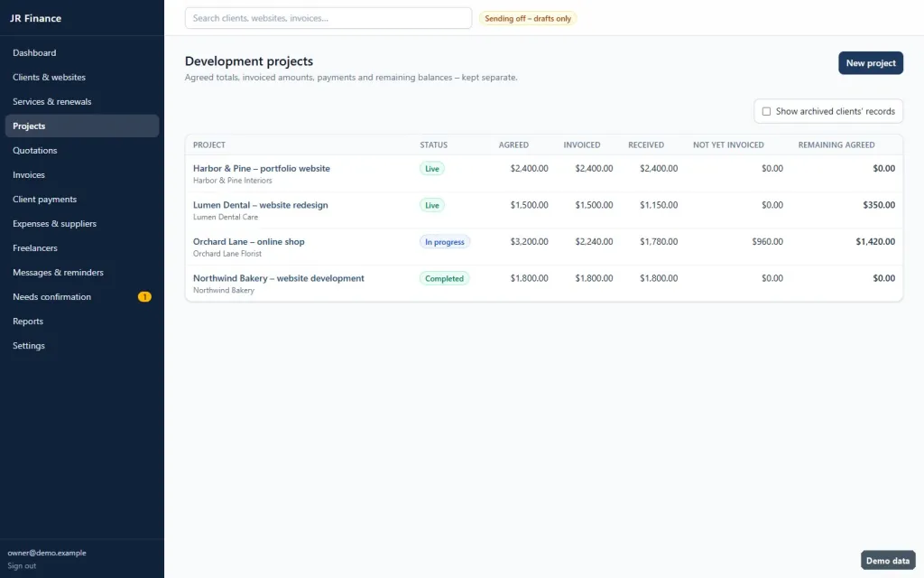Click the Demo data button
This screenshot has width=924, height=578.
click(888, 561)
